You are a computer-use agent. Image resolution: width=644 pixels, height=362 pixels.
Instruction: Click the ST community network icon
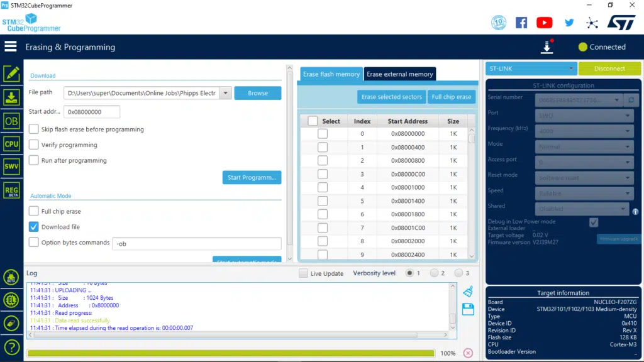pos(592,23)
